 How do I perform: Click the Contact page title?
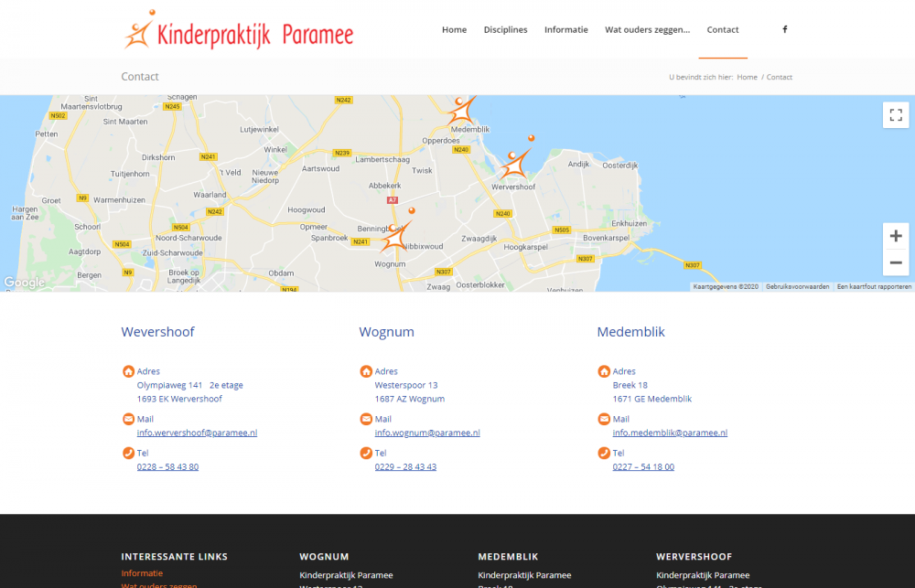[140, 77]
